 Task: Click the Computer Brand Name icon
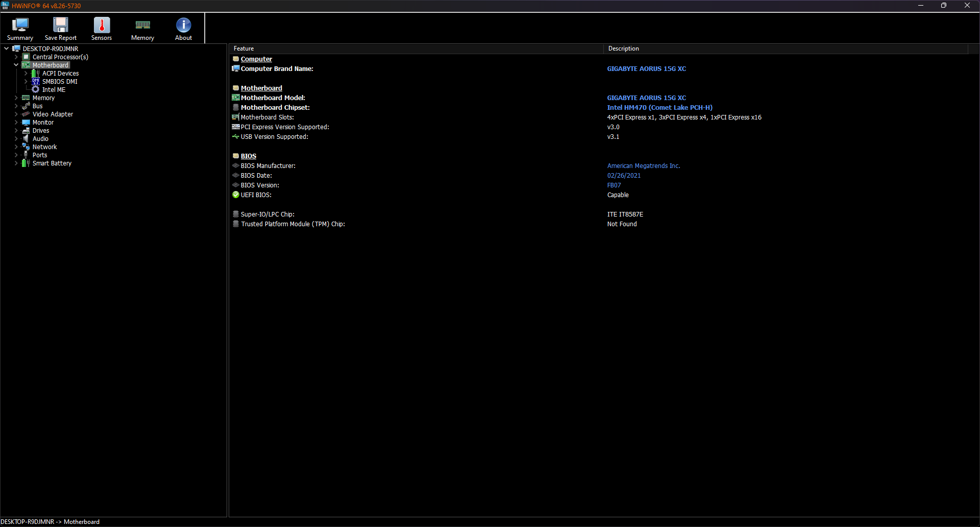click(x=236, y=69)
